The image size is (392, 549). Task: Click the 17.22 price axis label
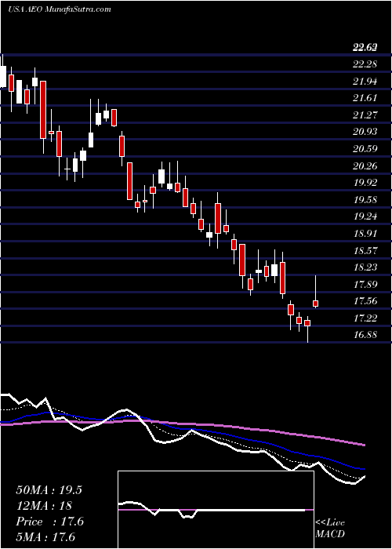tap(365, 318)
